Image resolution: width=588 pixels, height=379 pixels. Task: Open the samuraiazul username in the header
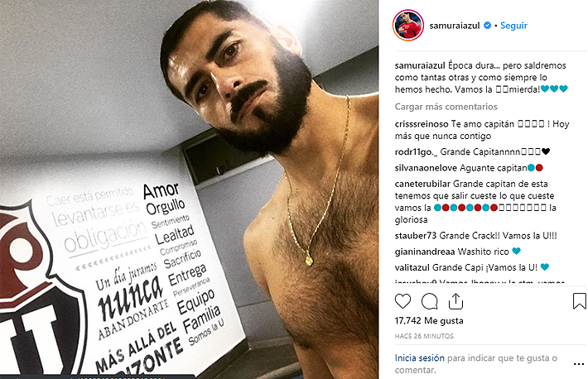pyautogui.click(x=455, y=26)
